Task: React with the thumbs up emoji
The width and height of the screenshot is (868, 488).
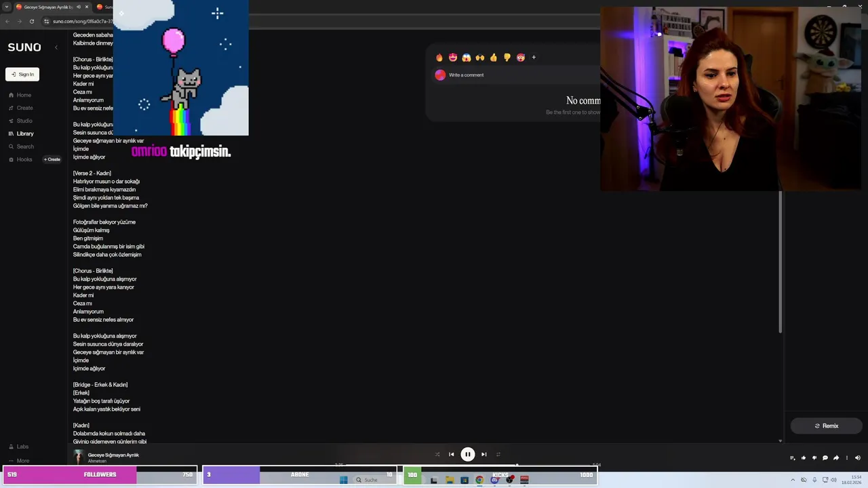Action: (x=494, y=58)
